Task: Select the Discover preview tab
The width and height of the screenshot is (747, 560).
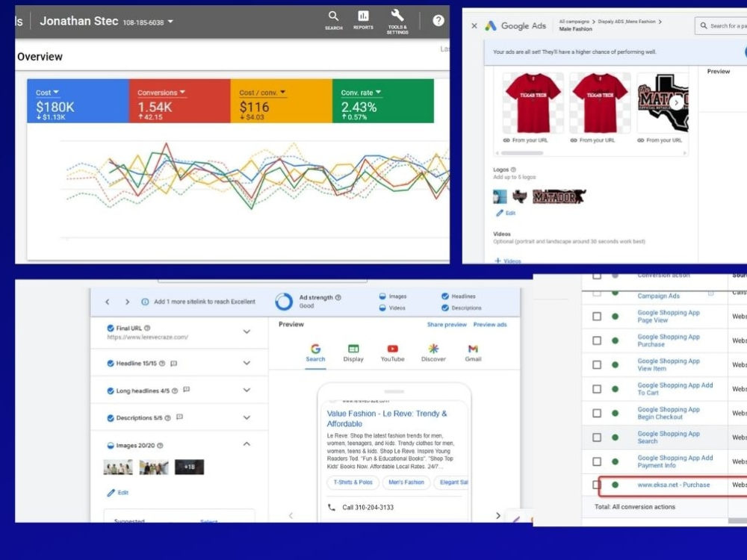Action: [433, 353]
